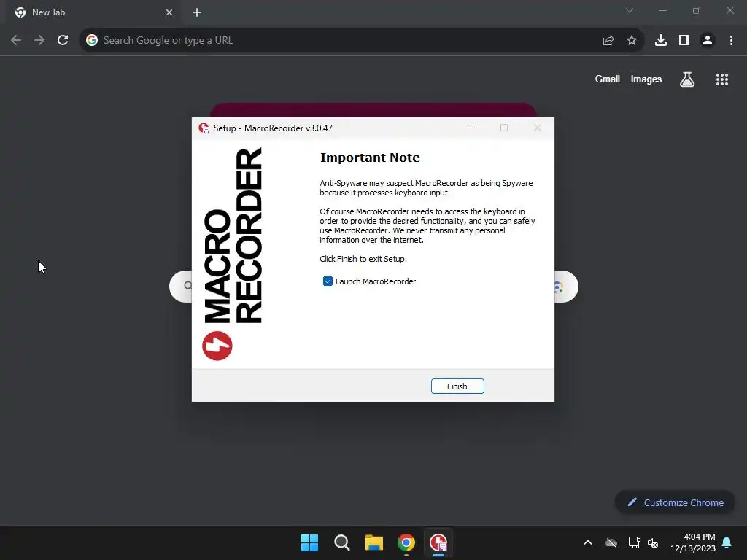
Task: Open File Explorer from taskbar
Action: 374,542
